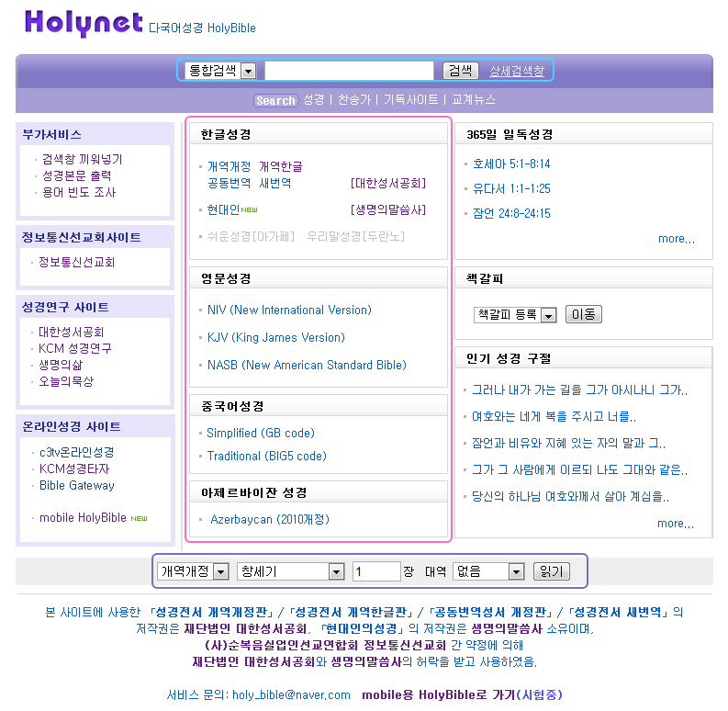
Task: Open verse 그러나 내가 가는 길을
Action: pos(579,389)
